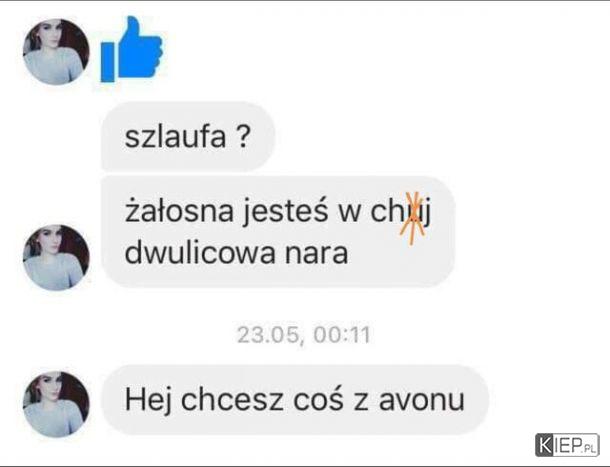The image size is (610, 467).
Task: Click the word 'jesteś' in the message
Action: tap(286, 212)
